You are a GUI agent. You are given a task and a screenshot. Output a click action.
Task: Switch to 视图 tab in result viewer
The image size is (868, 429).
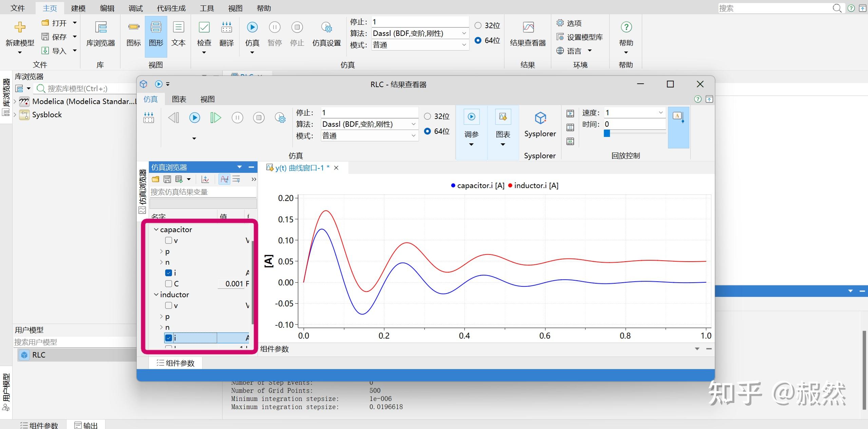(x=207, y=99)
